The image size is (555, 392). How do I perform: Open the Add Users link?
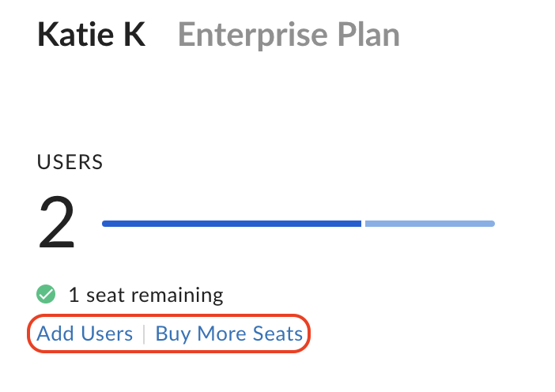click(x=85, y=334)
